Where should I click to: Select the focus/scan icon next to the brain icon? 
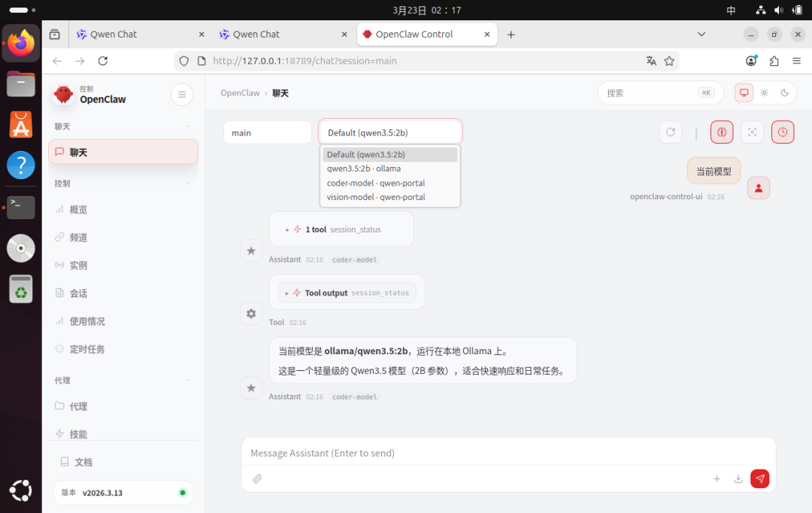[752, 132]
